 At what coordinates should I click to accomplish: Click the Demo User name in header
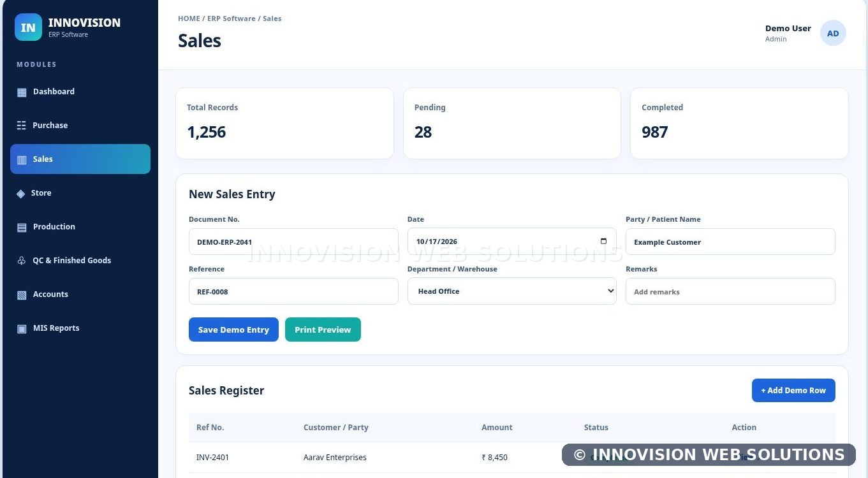click(788, 28)
